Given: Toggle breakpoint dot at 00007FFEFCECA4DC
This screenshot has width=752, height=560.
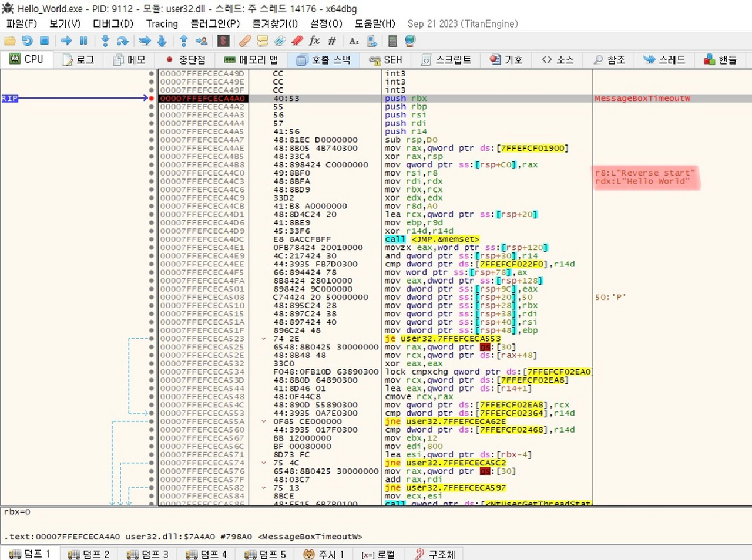Looking at the screenshot, I should click(x=152, y=239).
